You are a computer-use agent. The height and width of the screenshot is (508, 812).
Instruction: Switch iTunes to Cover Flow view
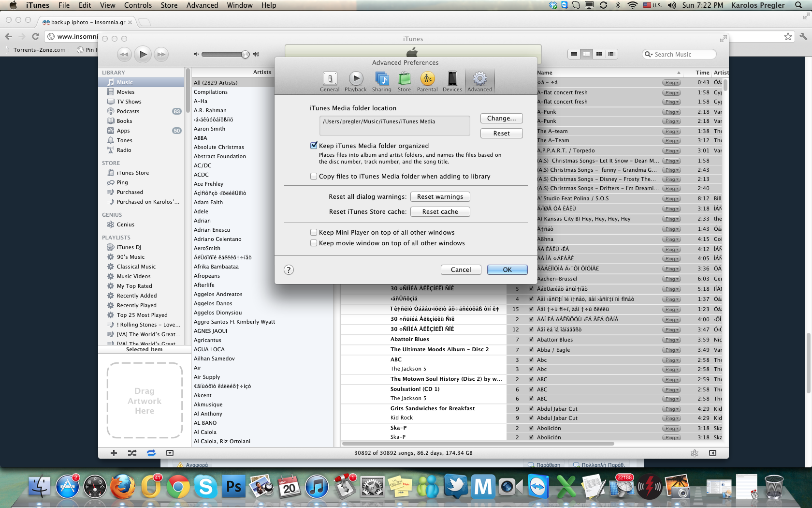[x=612, y=54]
